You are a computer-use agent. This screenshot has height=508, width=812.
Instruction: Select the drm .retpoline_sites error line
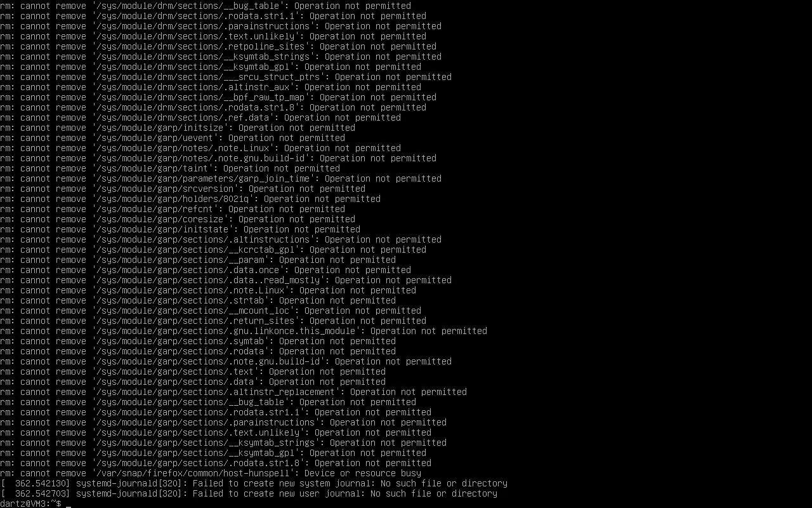(x=218, y=46)
